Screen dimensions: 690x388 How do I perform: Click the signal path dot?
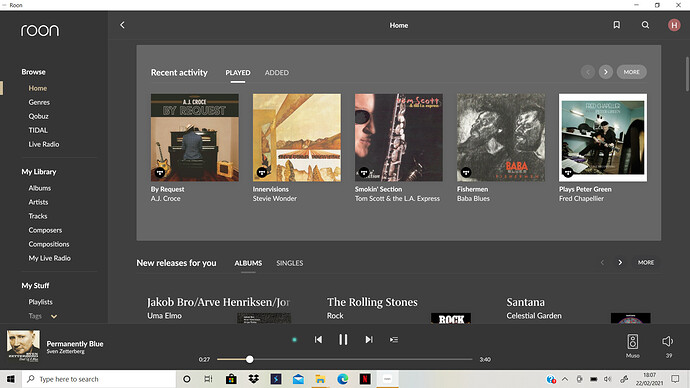[x=294, y=339]
